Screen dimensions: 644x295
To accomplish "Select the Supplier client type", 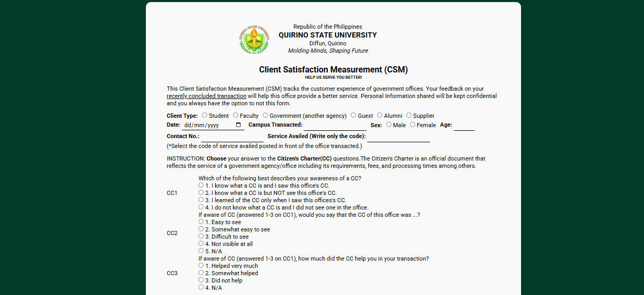I will click(x=409, y=115).
